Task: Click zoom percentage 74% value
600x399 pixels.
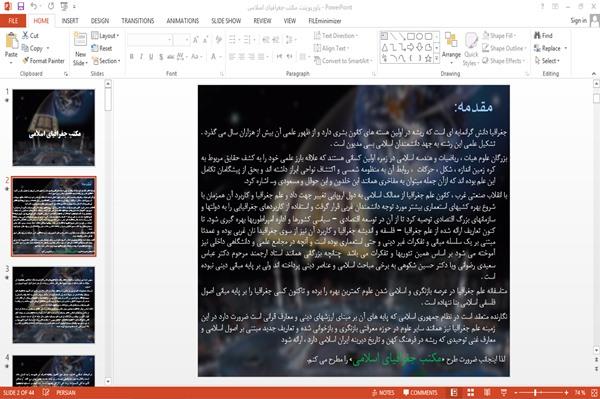Action: click(x=580, y=392)
